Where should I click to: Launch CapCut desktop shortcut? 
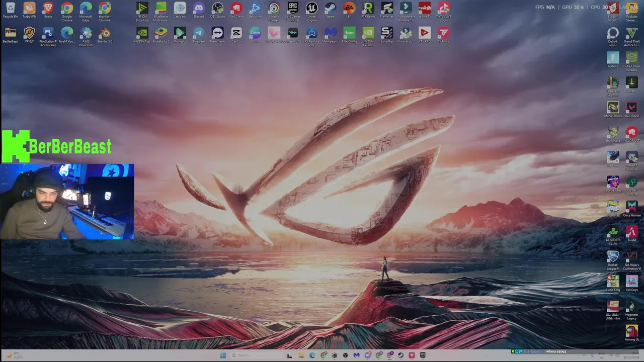(x=236, y=35)
